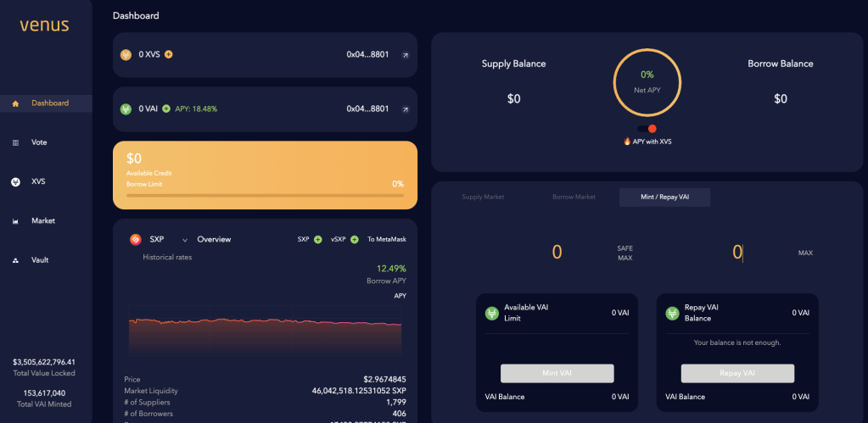Click the mint amount input field
Image resolution: width=868 pixels, height=423 pixels.
pyautogui.click(x=557, y=252)
